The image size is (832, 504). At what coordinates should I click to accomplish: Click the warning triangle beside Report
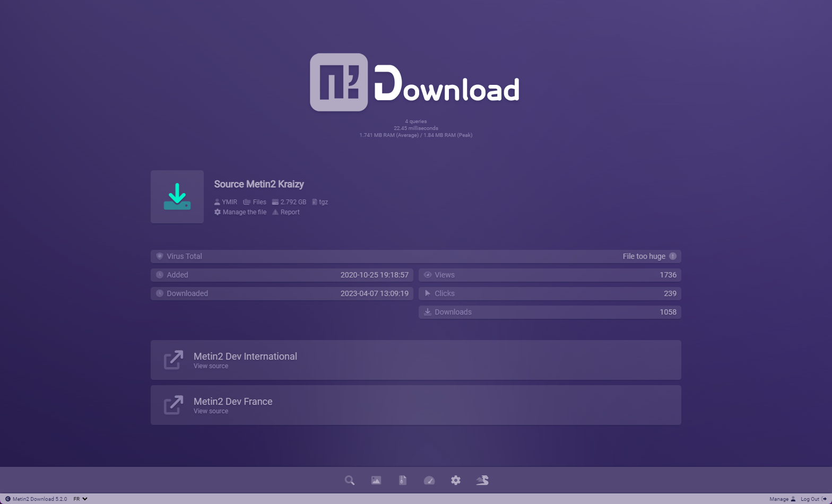pyautogui.click(x=275, y=212)
